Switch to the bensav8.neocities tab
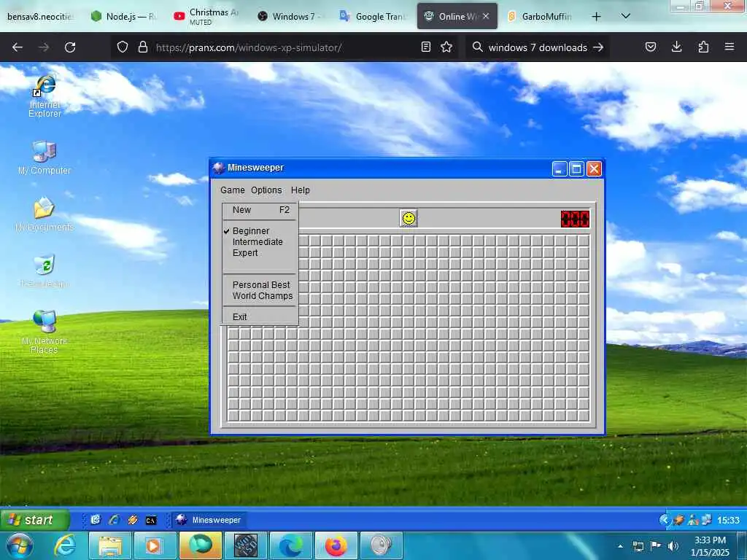This screenshot has width=747, height=560. (x=41, y=17)
